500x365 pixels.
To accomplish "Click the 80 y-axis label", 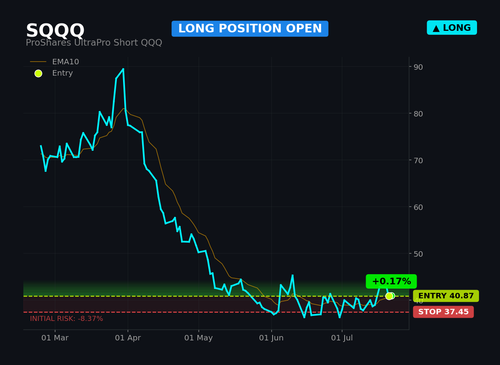I will pyautogui.click(x=418, y=114).
